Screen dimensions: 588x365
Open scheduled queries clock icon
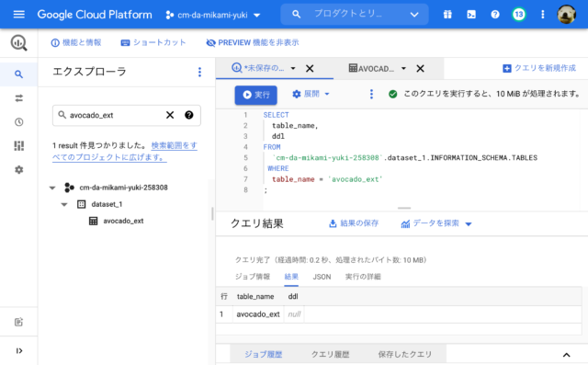tap(18, 122)
